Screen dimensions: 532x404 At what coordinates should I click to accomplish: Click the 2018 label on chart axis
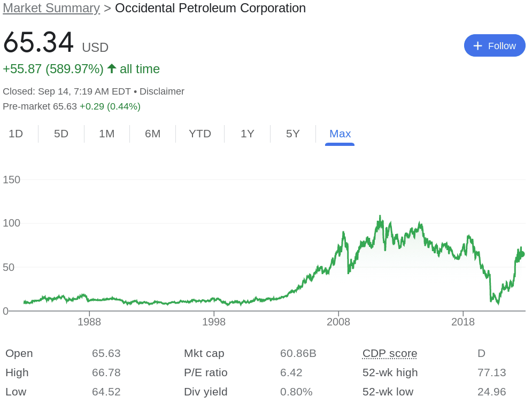[x=463, y=322]
